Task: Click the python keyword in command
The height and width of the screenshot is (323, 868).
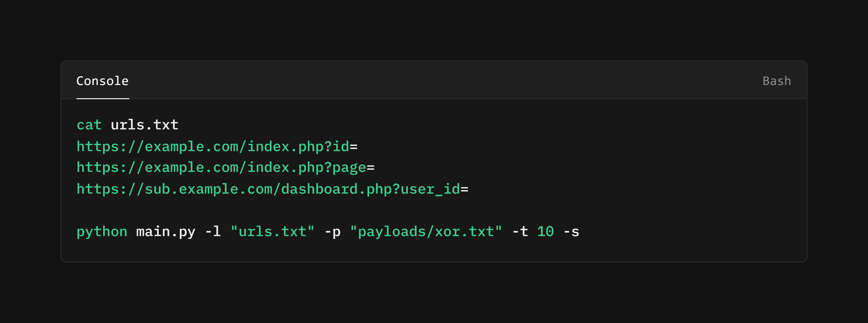Action: 102,232
